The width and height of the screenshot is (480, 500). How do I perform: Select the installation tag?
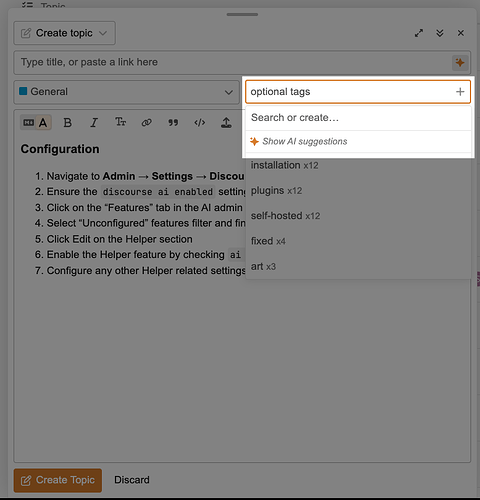[x=358, y=165]
